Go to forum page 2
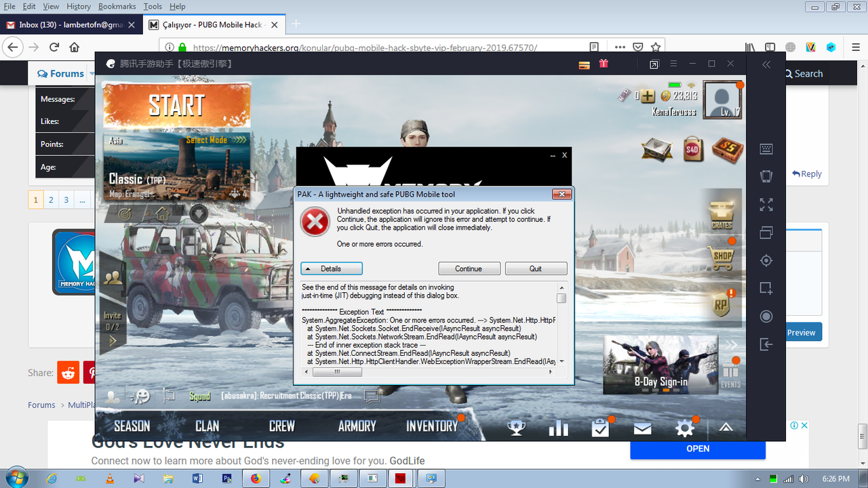The image size is (868, 488). (51, 200)
